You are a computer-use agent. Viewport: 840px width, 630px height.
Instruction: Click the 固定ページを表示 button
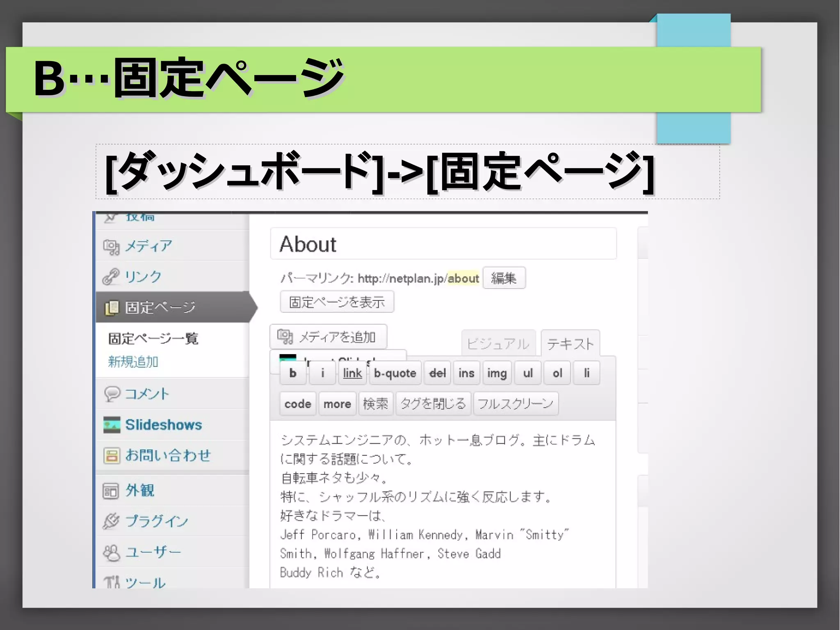(x=337, y=302)
